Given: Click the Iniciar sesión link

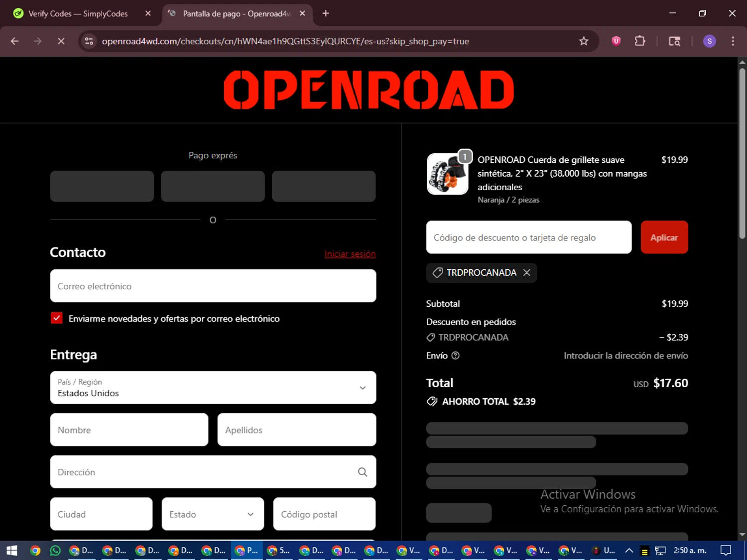Looking at the screenshot, I should tap(350, 254).
